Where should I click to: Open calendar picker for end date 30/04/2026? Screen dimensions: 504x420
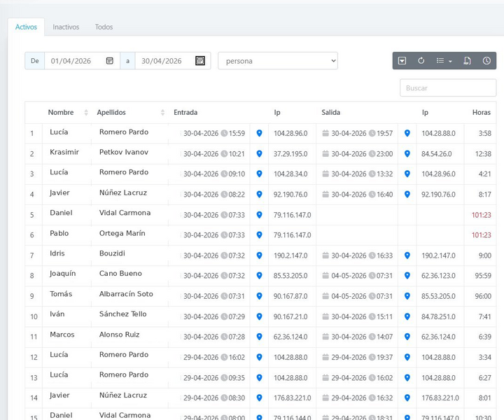[200, 60]
